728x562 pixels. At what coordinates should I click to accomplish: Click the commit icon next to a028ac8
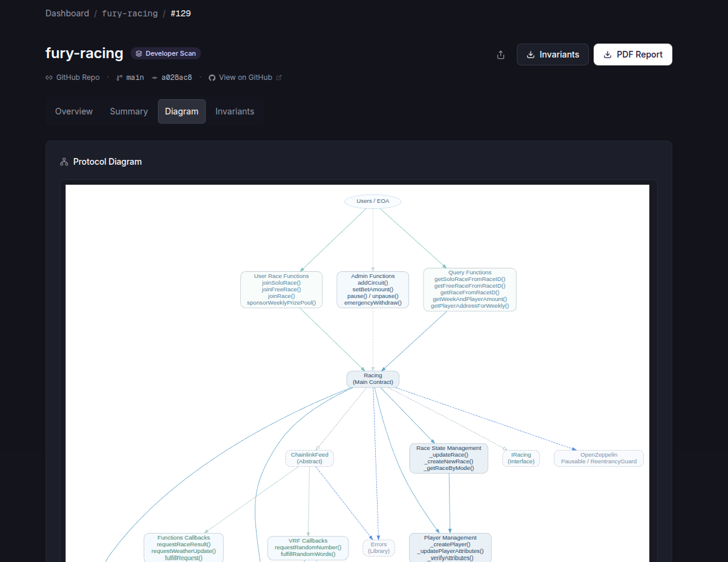click(x=154, y=78)
